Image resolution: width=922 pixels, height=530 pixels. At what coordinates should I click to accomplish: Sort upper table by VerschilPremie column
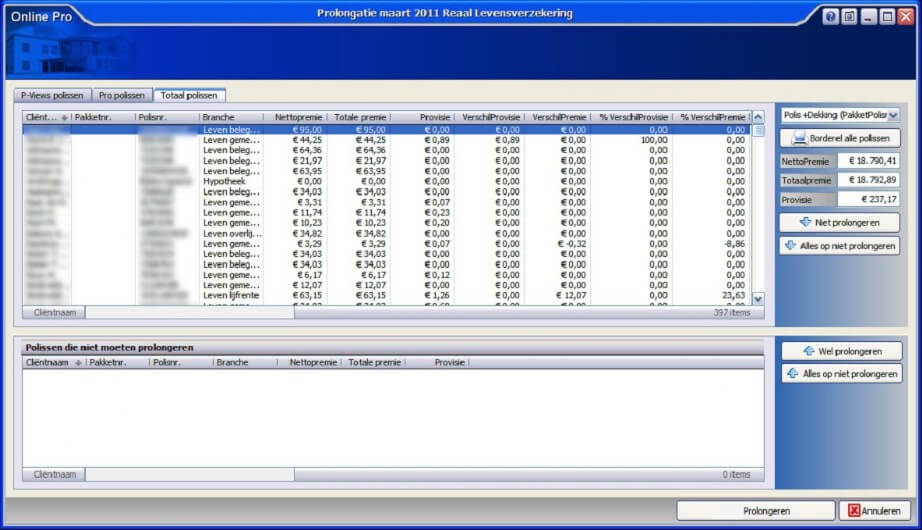(558, 117)
